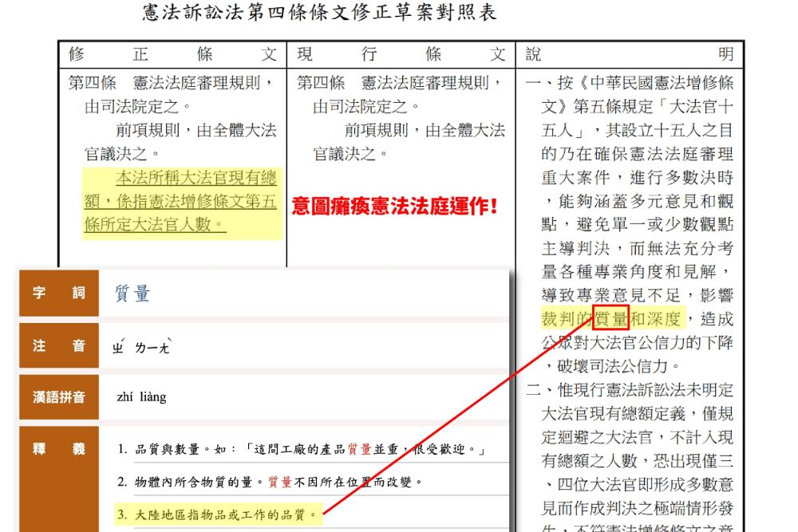
Task: Click the highlighted phrase 裁判的質量和深度
Action: point(611,320)
